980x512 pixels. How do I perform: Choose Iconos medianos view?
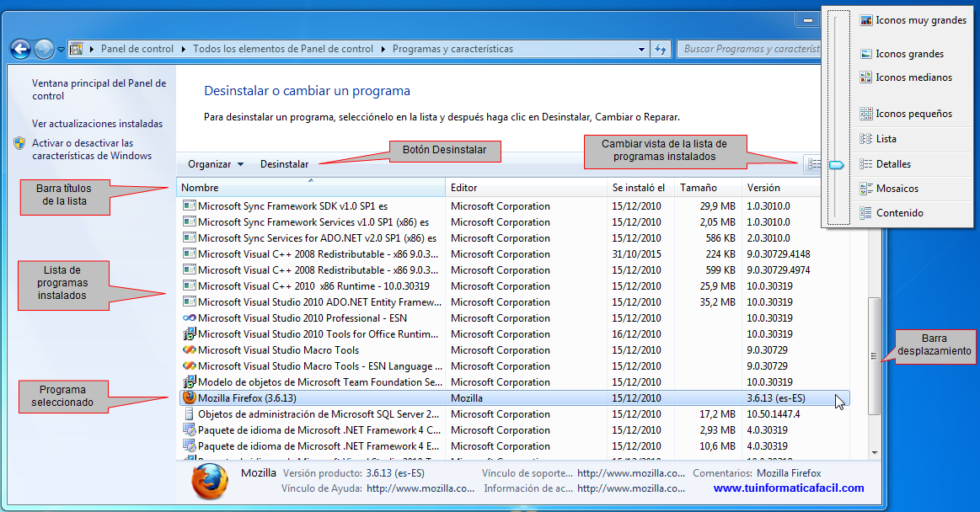(913, 77)
